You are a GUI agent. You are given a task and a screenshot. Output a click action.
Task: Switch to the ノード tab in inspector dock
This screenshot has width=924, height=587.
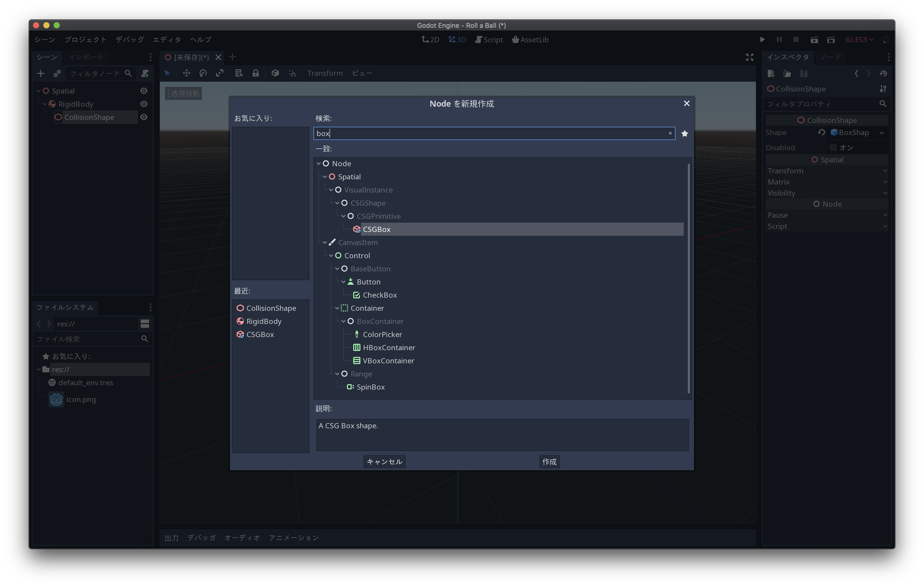[x=831, y=57]
